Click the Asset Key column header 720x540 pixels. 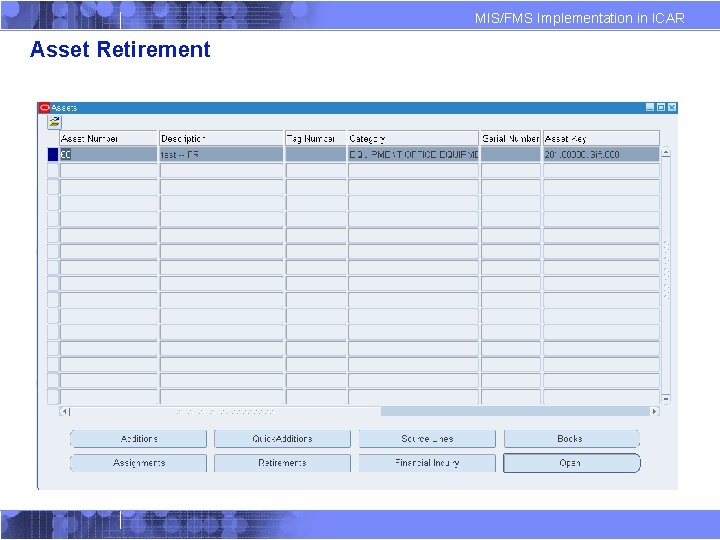pos(602,138)
